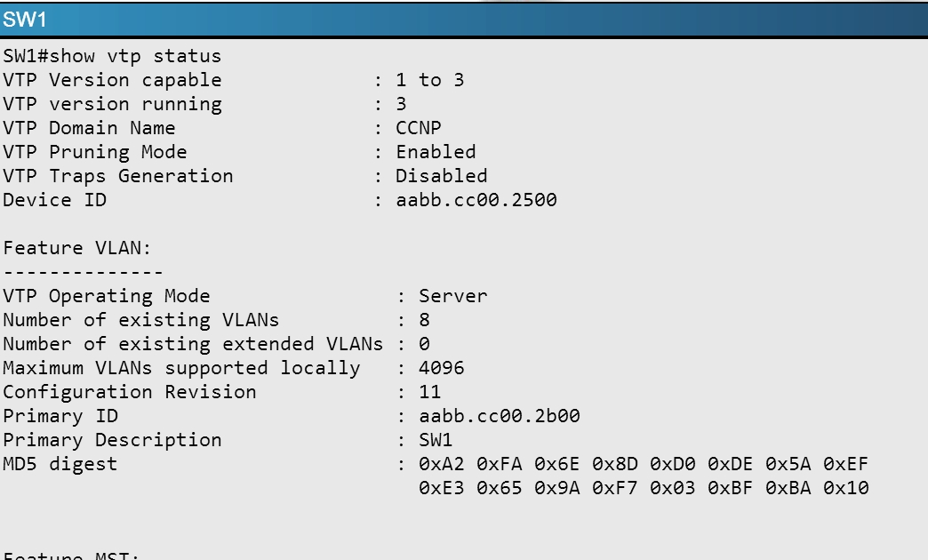Click the Maximum VLANs value 4096

tap(442, 368)
